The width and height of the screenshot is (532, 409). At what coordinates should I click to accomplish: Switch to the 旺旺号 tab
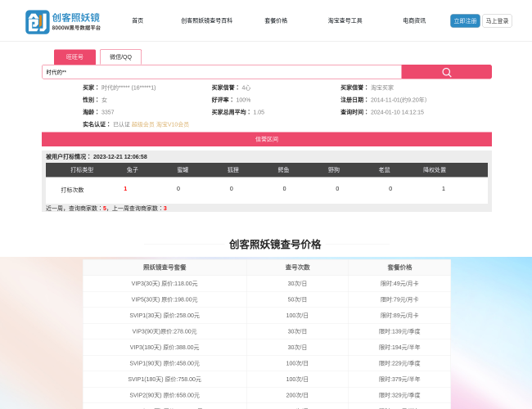coord(74,57)
